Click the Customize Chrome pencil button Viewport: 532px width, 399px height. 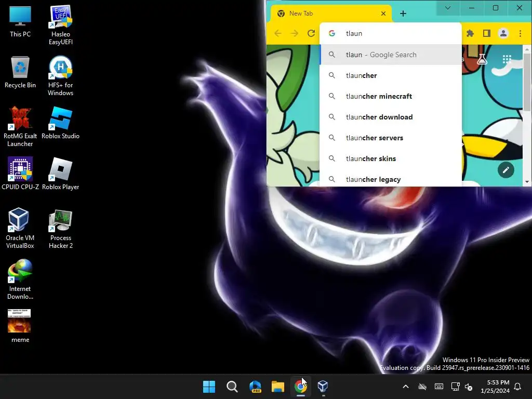506,170
